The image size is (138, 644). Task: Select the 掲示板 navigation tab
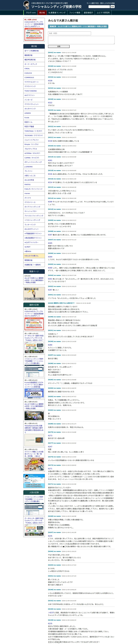click(42, 13)
